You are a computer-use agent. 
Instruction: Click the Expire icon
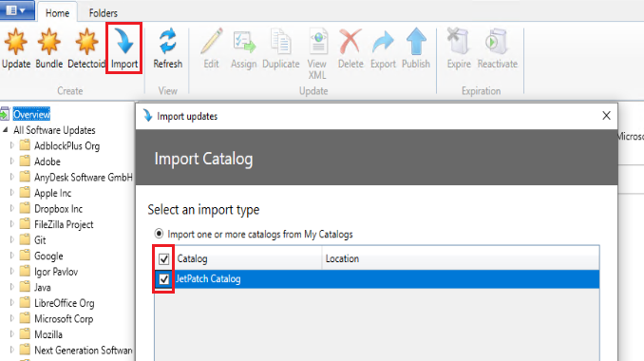point(458,41)
